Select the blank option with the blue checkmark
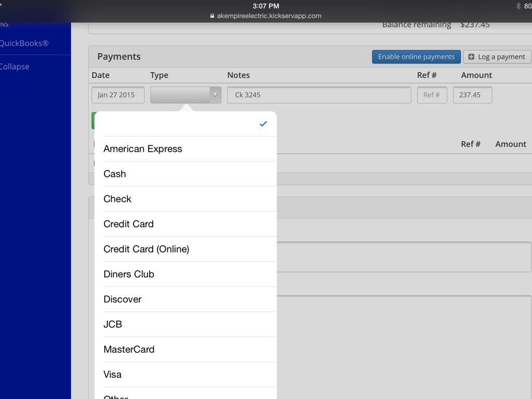The image size is (532, 399). click(x=185, y=124)
